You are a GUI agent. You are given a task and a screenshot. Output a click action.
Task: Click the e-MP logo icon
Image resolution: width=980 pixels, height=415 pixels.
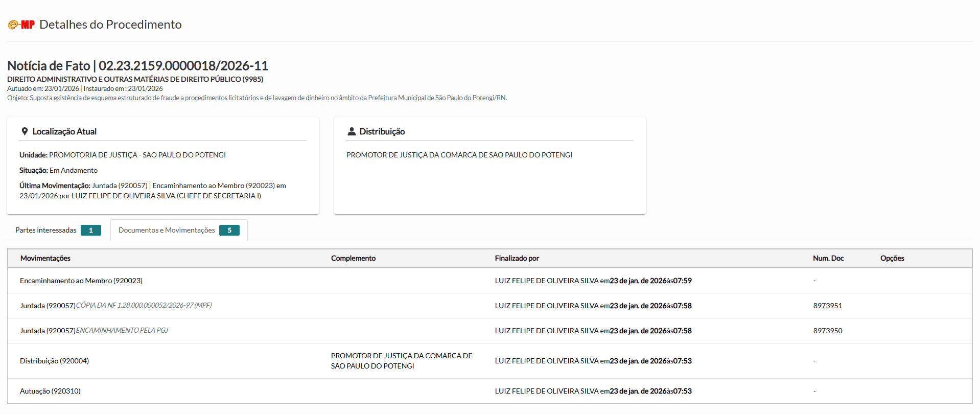[21, 25]
